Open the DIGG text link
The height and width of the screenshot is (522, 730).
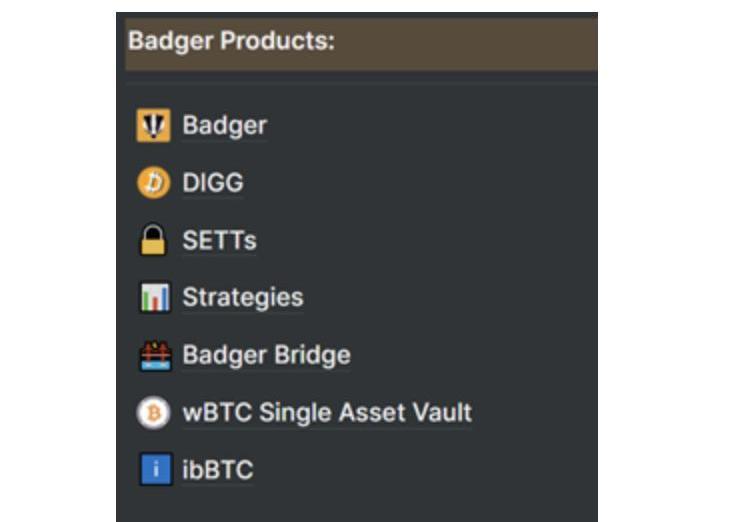click(x=212, y=183)
